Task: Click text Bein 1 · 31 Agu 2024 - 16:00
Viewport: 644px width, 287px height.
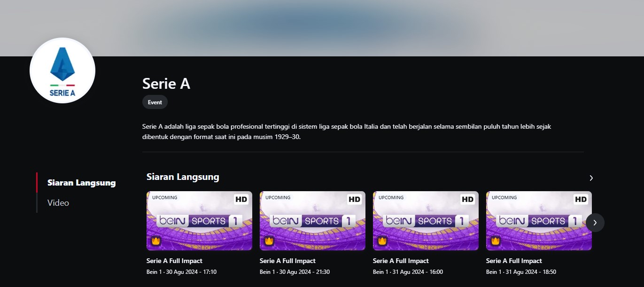Action: coord(408,272)
